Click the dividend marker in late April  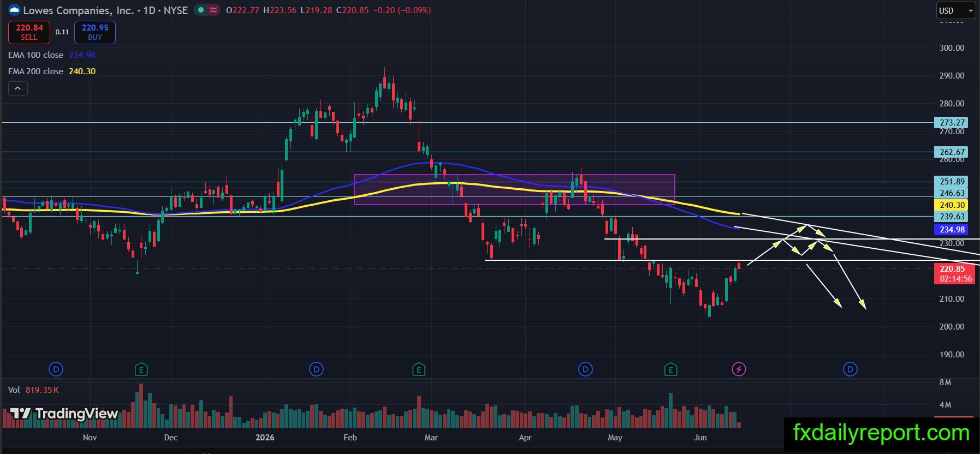[585, 369]
